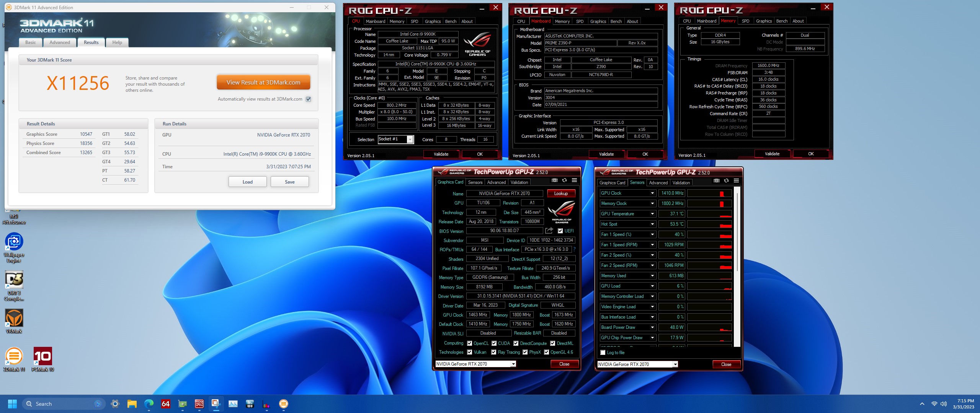Expand GPU Temperature sensor dropdown
980x413 pixels.
tap(652, 214)
